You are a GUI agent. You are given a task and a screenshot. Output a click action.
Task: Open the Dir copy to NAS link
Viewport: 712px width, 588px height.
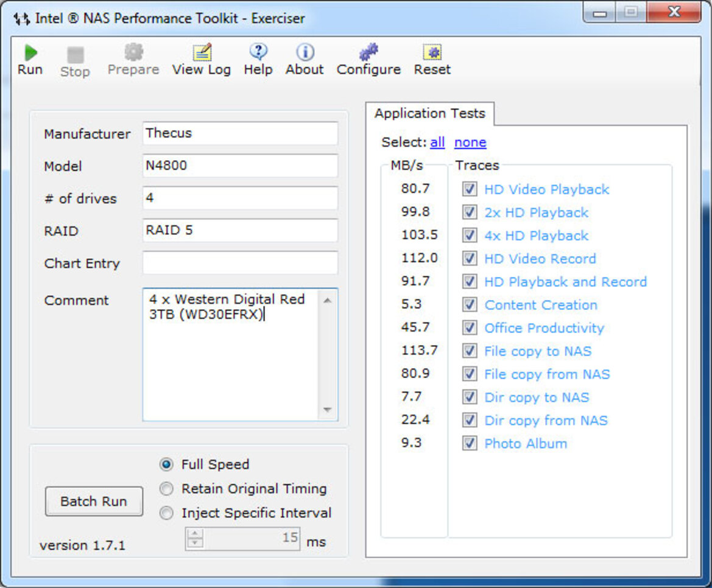pos(537,397)
